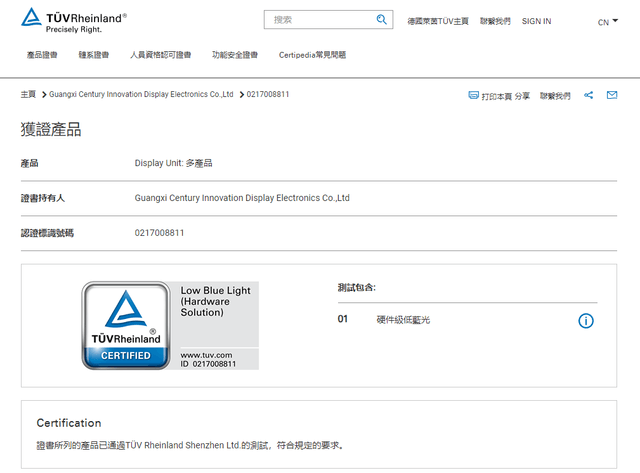640x473 pixels.
Task: Click the 獲證產品 page heading
Action: coord(51,129)
